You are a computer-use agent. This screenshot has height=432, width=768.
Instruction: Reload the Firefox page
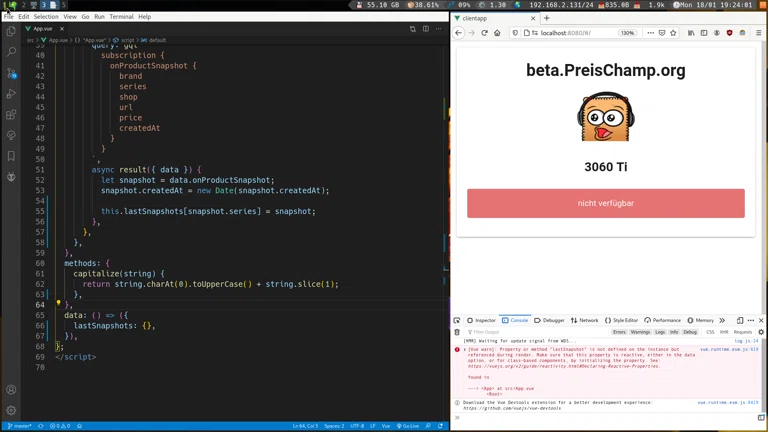click(484, 33)
